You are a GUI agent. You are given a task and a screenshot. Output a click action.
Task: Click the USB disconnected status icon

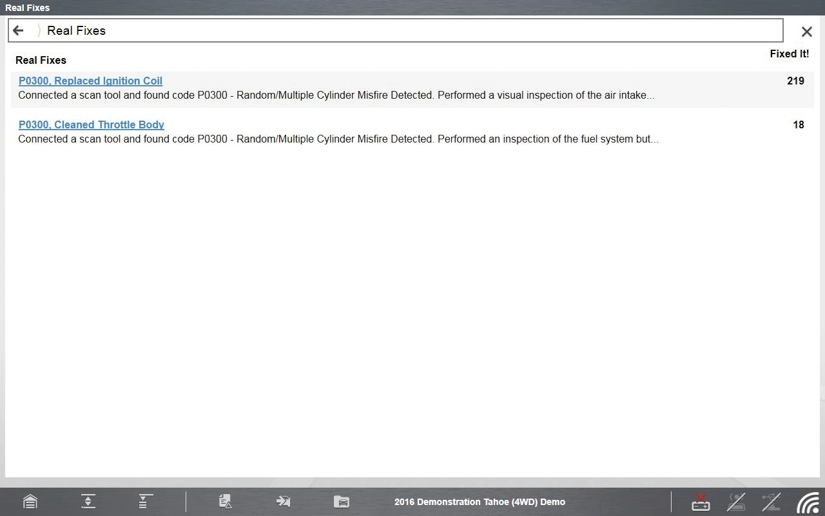pyautogui.click(x=771, y=501)
